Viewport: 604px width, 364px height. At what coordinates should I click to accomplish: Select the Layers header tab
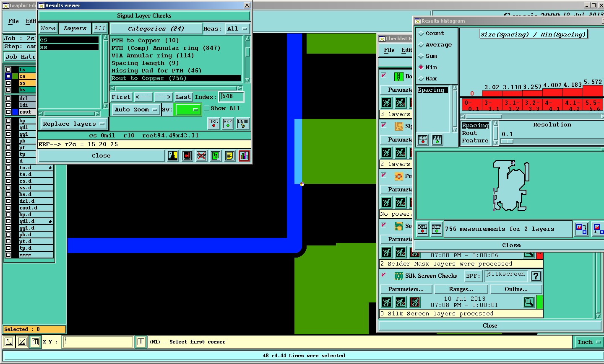pyautogui.click(x=75, y=28)
